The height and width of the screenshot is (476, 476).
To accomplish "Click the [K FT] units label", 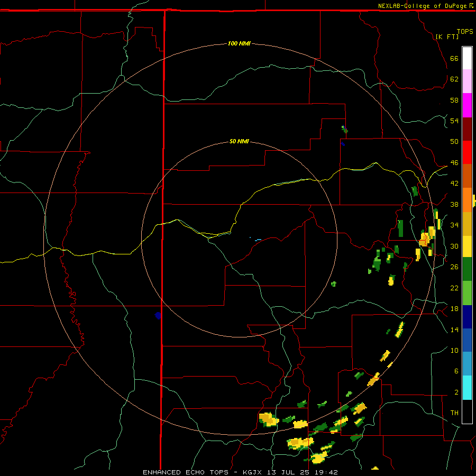I will pos(447,36).
